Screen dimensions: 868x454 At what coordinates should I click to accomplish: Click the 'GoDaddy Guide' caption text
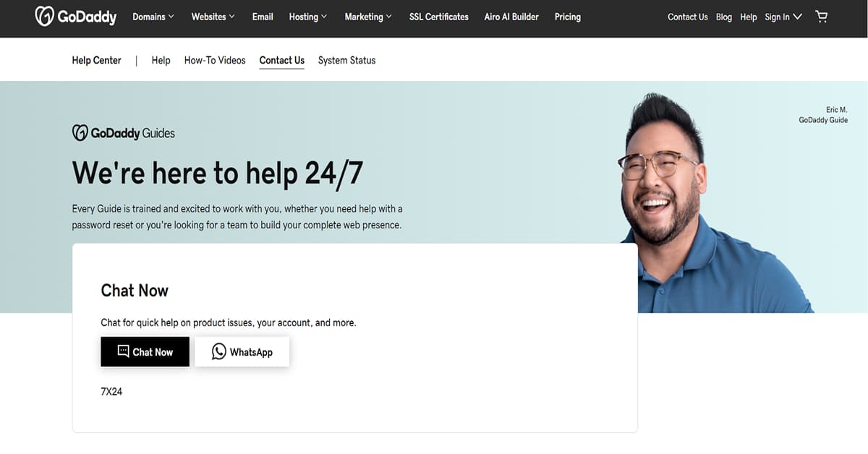click(823, 120)
